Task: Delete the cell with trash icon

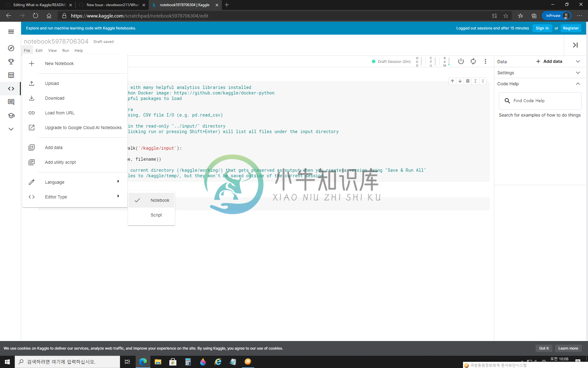Action: tap(468, 81)
